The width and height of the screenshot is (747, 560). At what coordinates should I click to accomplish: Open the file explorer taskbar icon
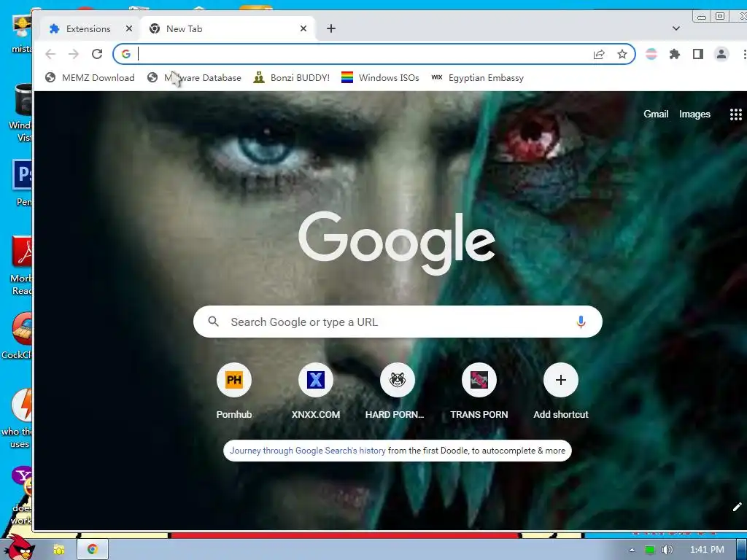[59, 550]
